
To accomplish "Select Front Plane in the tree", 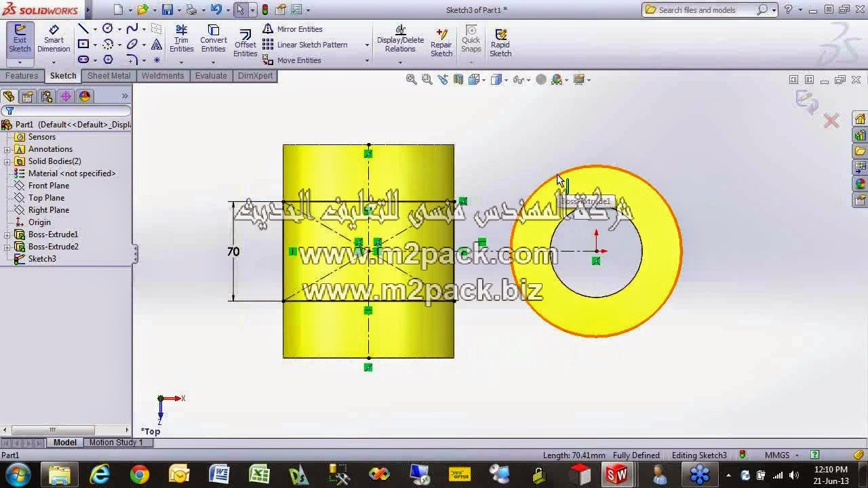I will [x=48, y=186].
